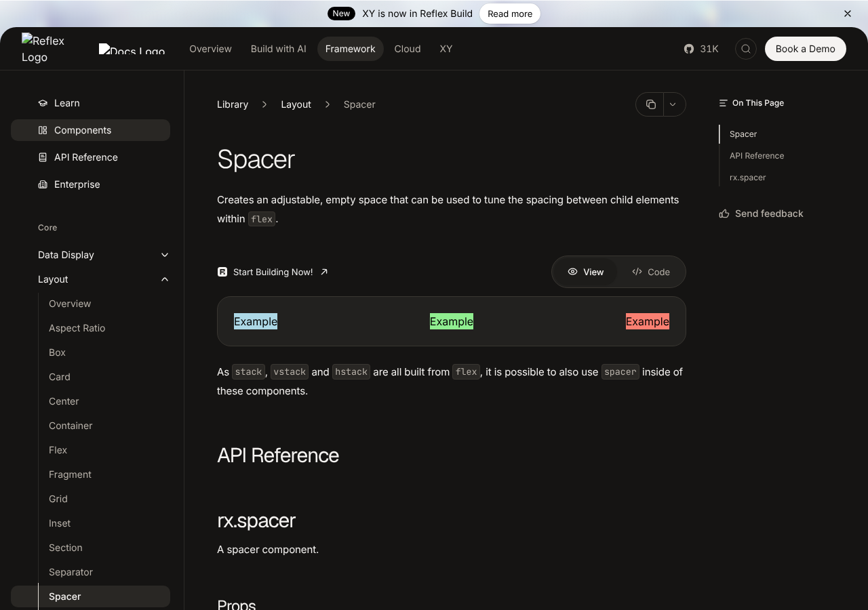Open Container in sidebar
Image resolution: width=868 pixels, height=610 pixels.
tap(71, 426)
